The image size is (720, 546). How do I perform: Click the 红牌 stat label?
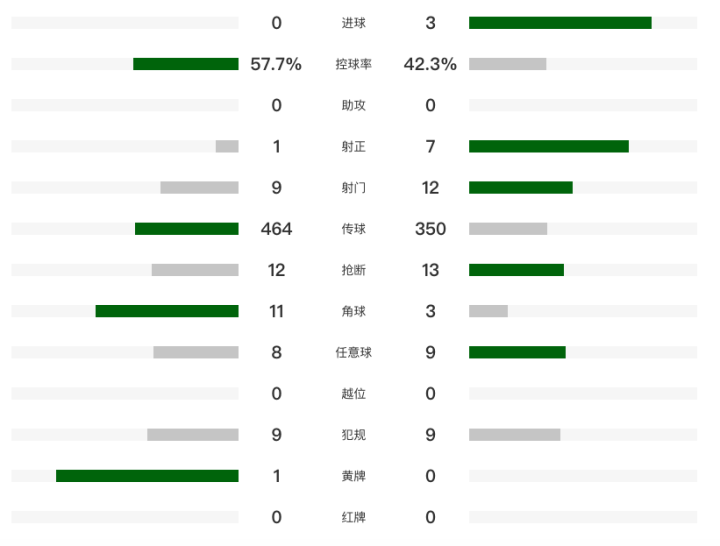click(x=353, y=517)
